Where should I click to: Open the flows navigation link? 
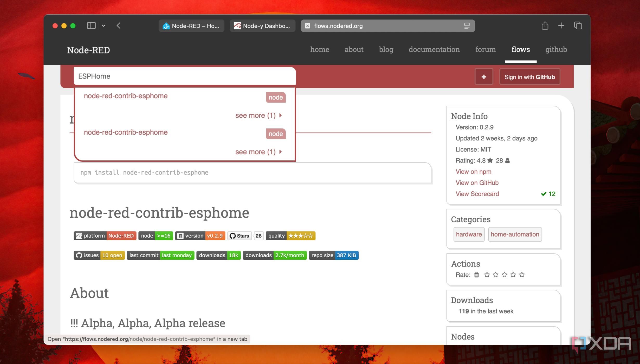click(521, 49)
